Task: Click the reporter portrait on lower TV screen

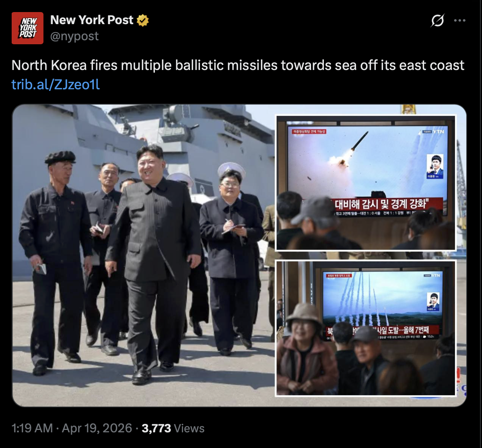Action: point(433,302)
